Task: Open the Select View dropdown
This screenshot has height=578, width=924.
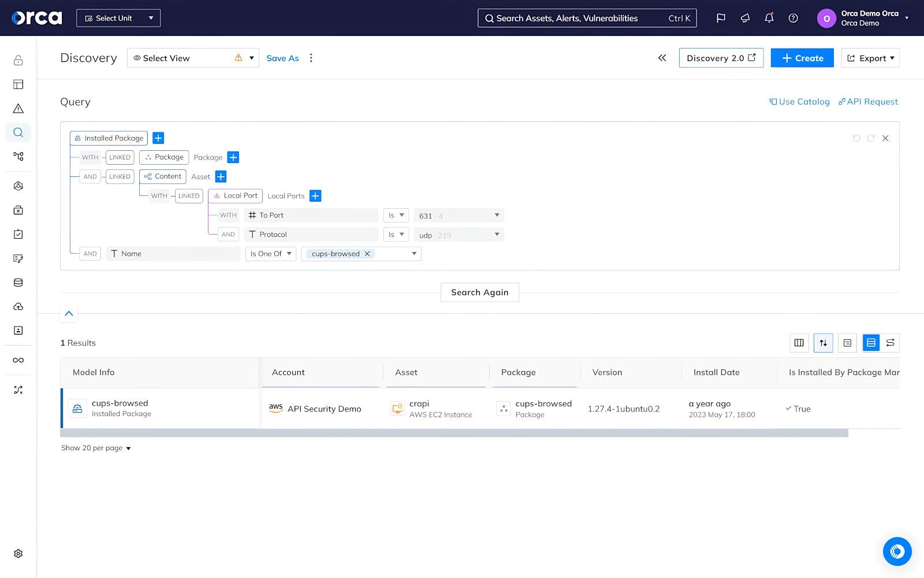Action: pyautogui.click(x=193, y=58)
